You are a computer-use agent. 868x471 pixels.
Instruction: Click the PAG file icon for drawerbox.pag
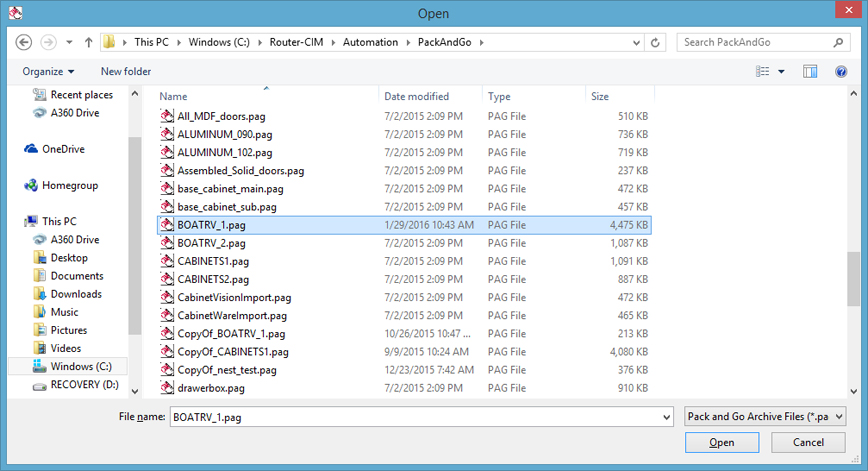coord(167,388)
